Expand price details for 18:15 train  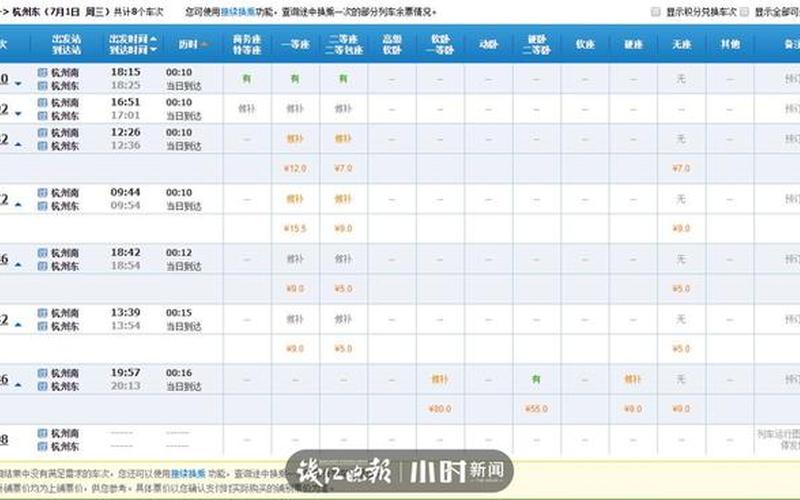click(x=18, y=83)
